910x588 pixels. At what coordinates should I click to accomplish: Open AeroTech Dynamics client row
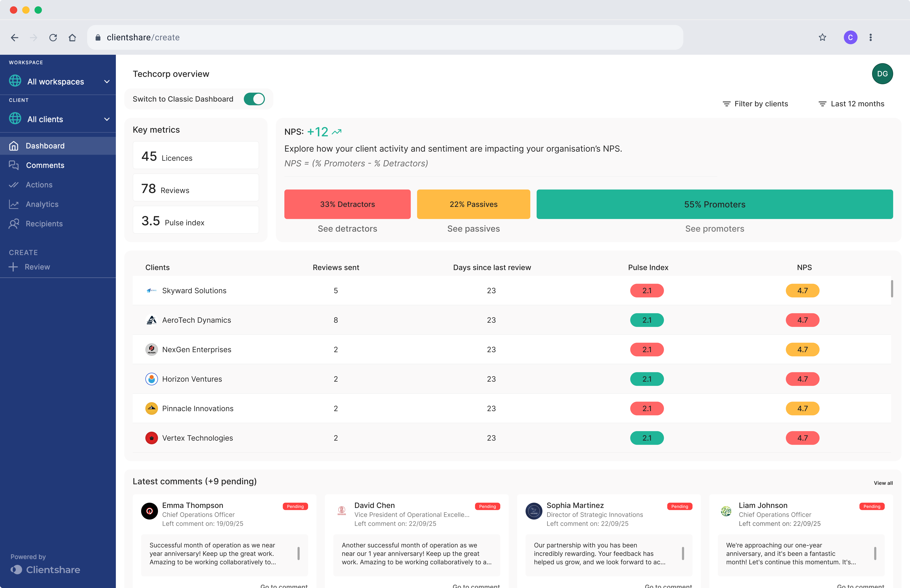(197, 320)
